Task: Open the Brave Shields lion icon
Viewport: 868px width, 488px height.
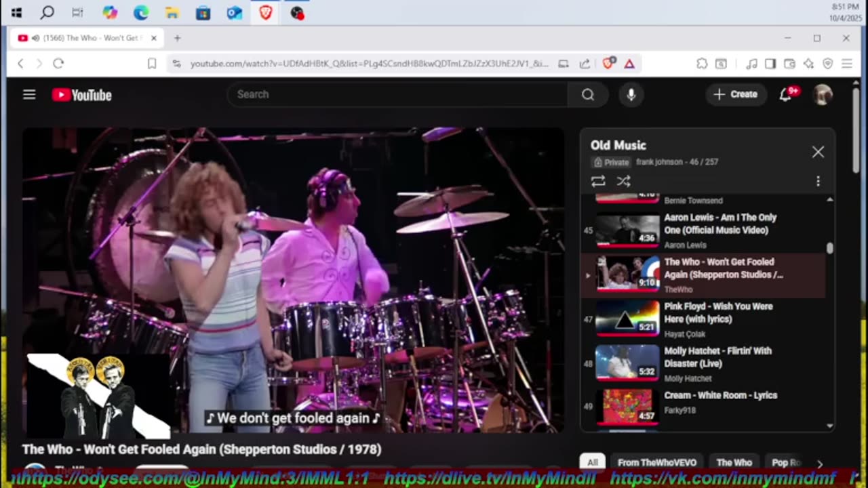Action: [x=608, y=64]
